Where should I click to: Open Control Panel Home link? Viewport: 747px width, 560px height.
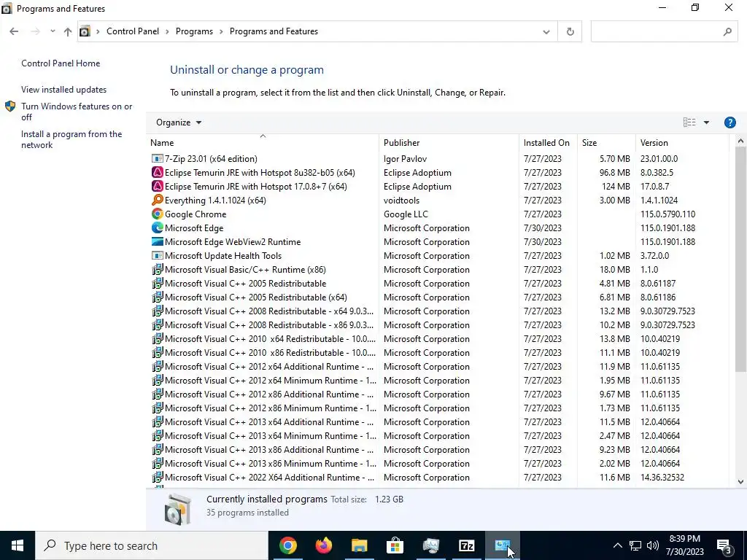click(61, 63)
